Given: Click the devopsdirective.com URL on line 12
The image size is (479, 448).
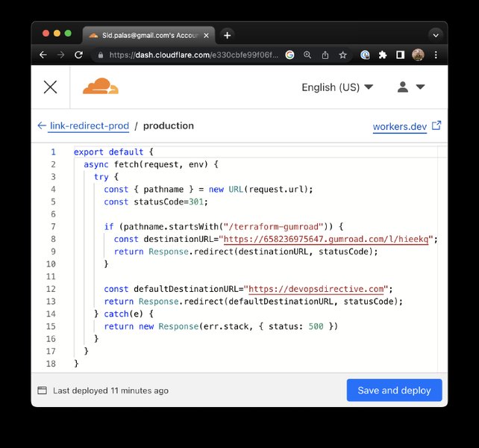Looking at the screenshot, I should 316,289.
